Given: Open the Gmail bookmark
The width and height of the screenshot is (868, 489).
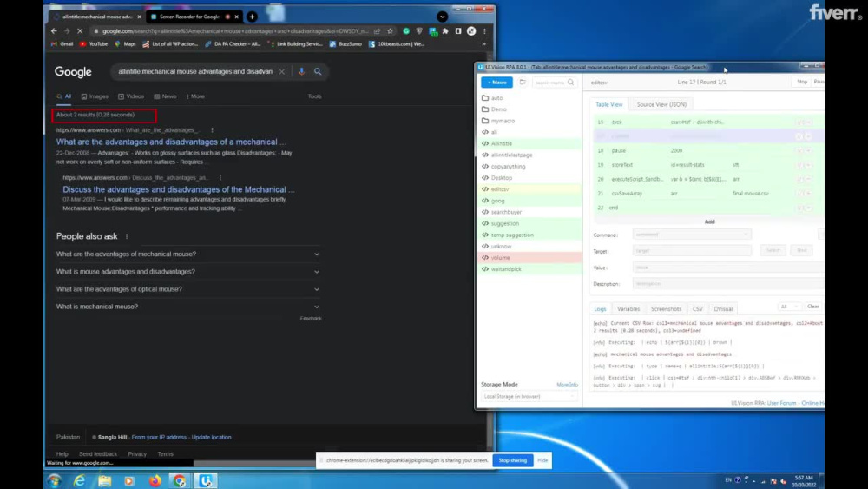Looking at the screenshot, I should coord(62,43).
